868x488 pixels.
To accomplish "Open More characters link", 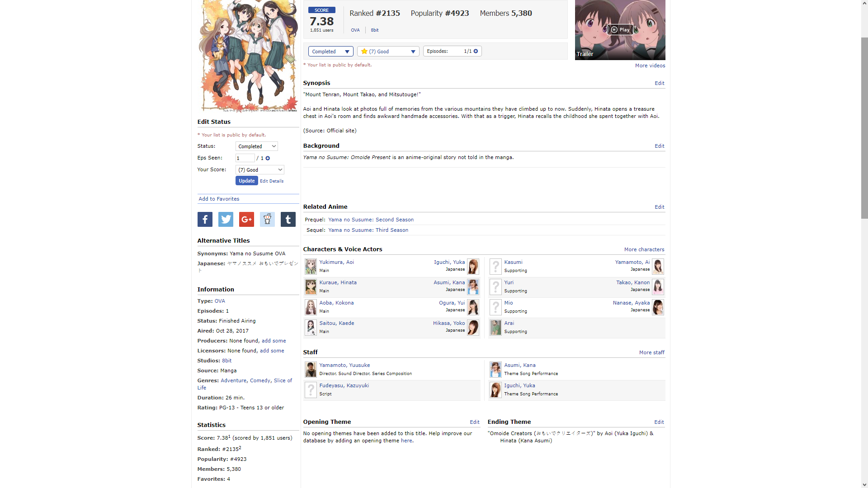I will [644, 249].
